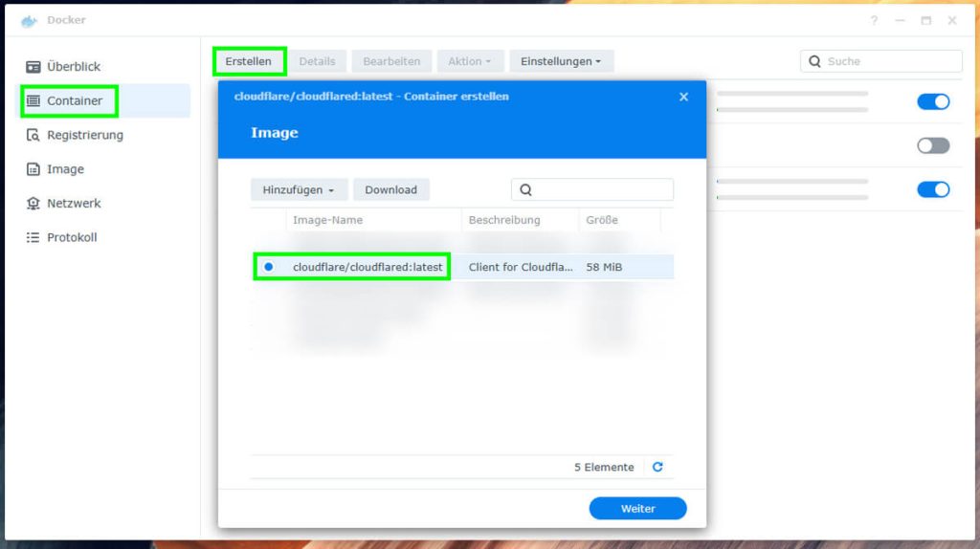Image resolution: width=980 pixels, height=549 pixels.
Task: Select the cloudflare/cloudflared:latest radio button
Action: pyautogui.click(x=269, y=267)
